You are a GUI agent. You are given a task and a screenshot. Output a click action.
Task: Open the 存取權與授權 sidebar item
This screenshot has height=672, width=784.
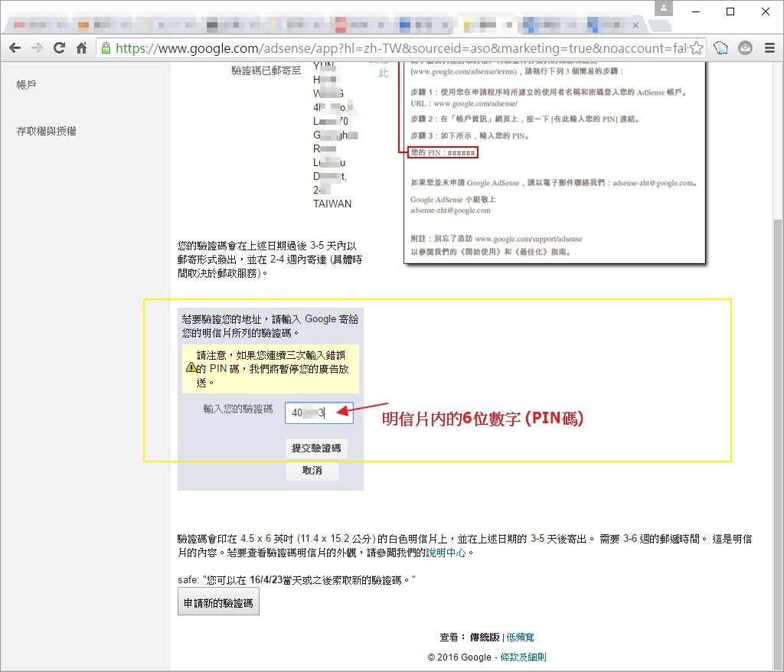[46, 131]
